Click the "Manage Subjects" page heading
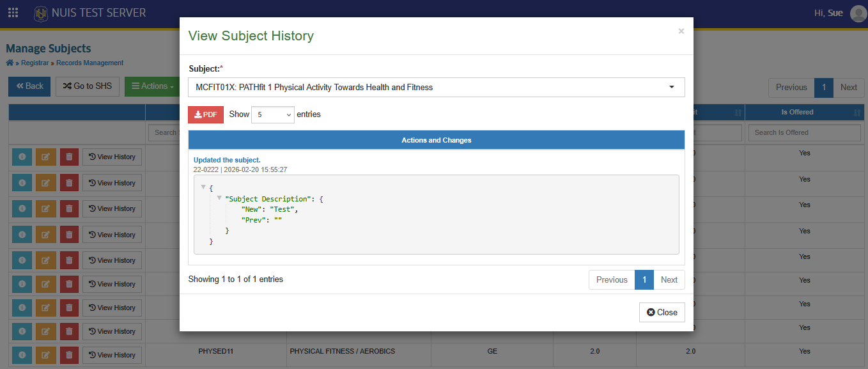Viewport: 868px width, 369px height. click(x=49, y=48)
